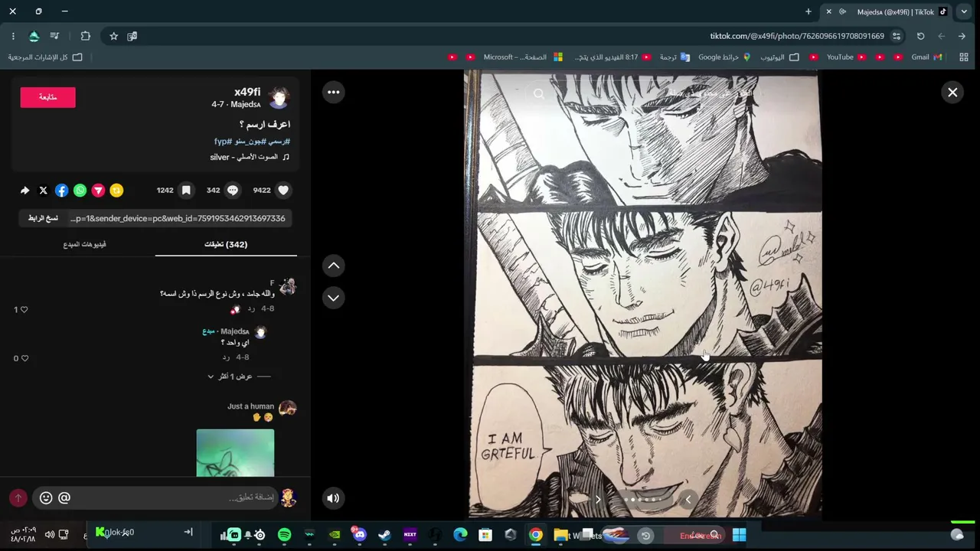Viewport: 980px width, 551px height.
Task: Go to the previous post with up arrow
Action: [x=334, y=266]
